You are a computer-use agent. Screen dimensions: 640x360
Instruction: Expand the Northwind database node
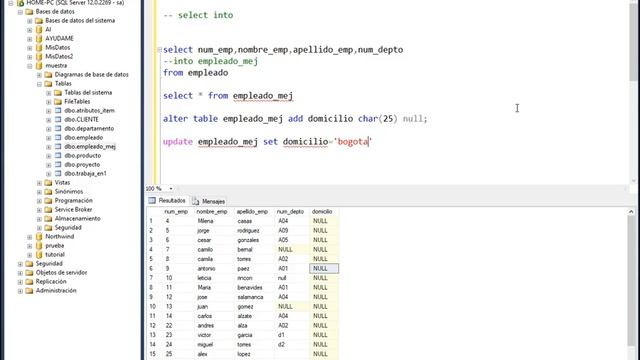(30, 237)
